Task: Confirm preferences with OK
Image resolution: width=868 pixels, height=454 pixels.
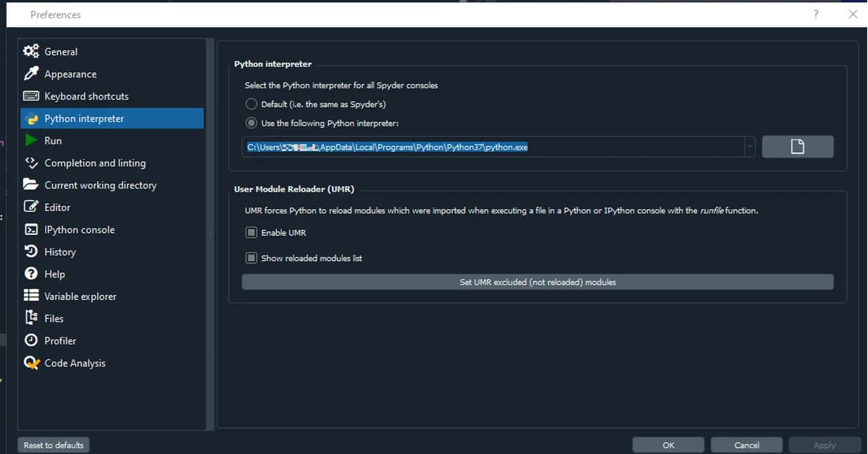Action: pos(668,445)
